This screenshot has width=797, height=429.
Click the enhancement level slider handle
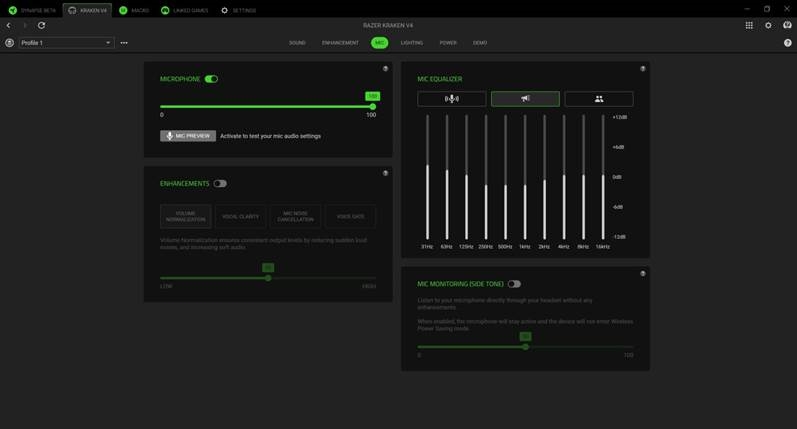268,278
